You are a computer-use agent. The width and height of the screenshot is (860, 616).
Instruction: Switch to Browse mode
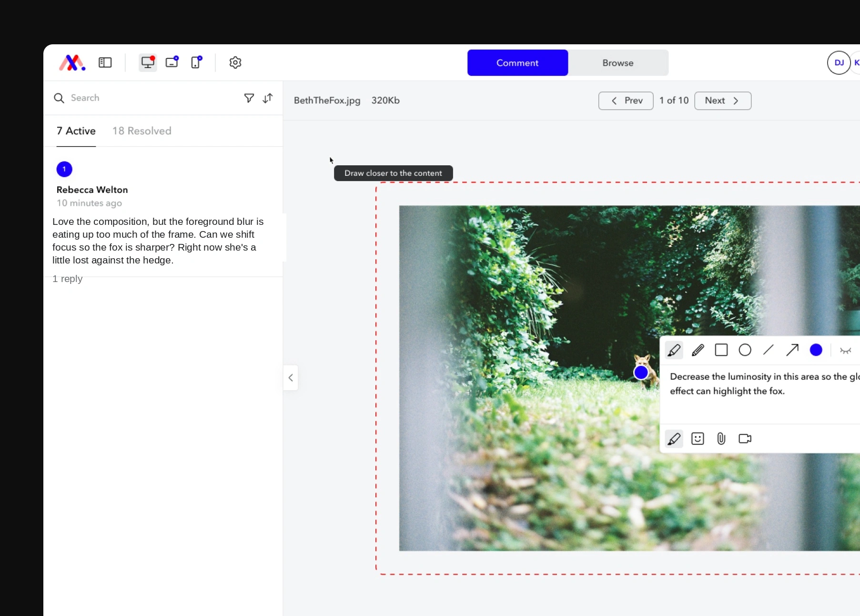tap(618, 63)
